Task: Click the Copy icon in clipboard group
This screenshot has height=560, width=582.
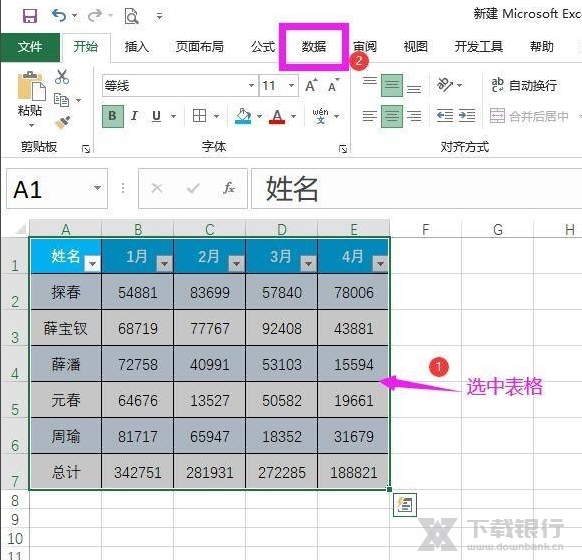Action: (x=61, y=100)
